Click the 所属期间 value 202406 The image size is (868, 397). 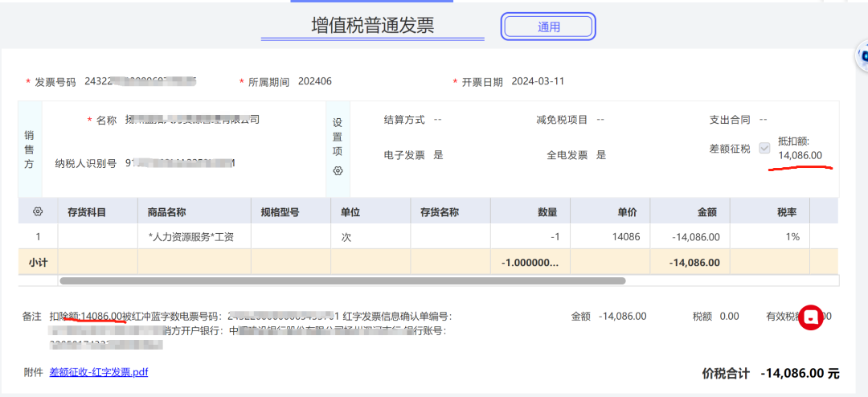(x=315, y=81)
